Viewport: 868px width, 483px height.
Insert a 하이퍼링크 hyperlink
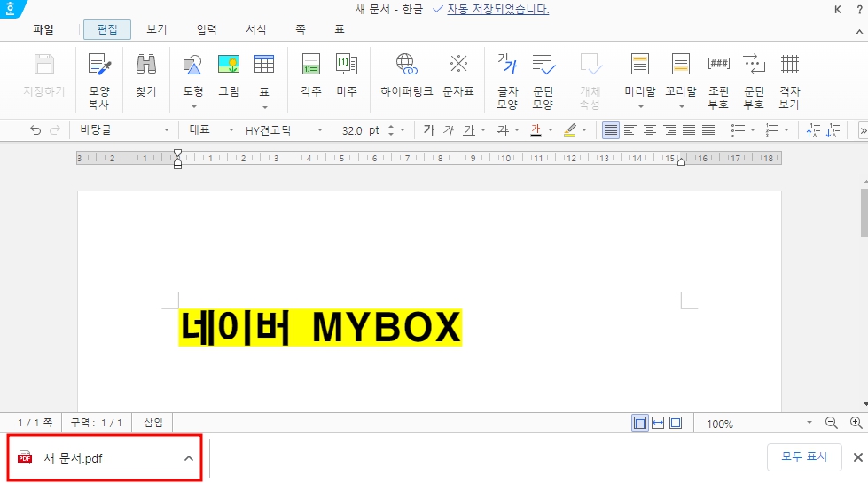406,65
